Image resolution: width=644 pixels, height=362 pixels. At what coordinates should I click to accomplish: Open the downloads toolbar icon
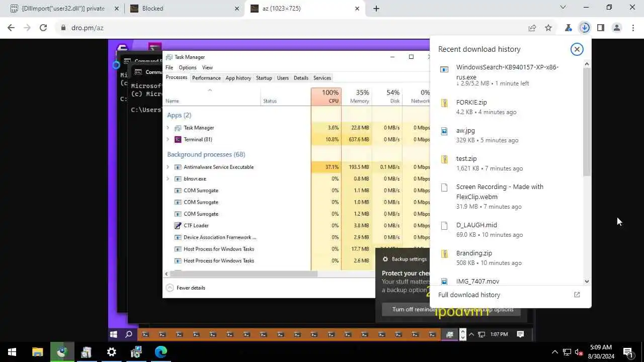584,28
